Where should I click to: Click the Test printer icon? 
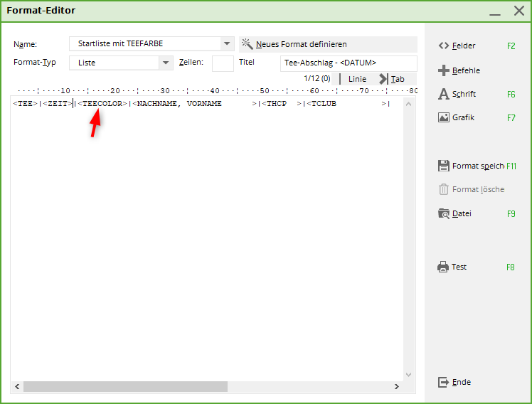click(443, 267)
